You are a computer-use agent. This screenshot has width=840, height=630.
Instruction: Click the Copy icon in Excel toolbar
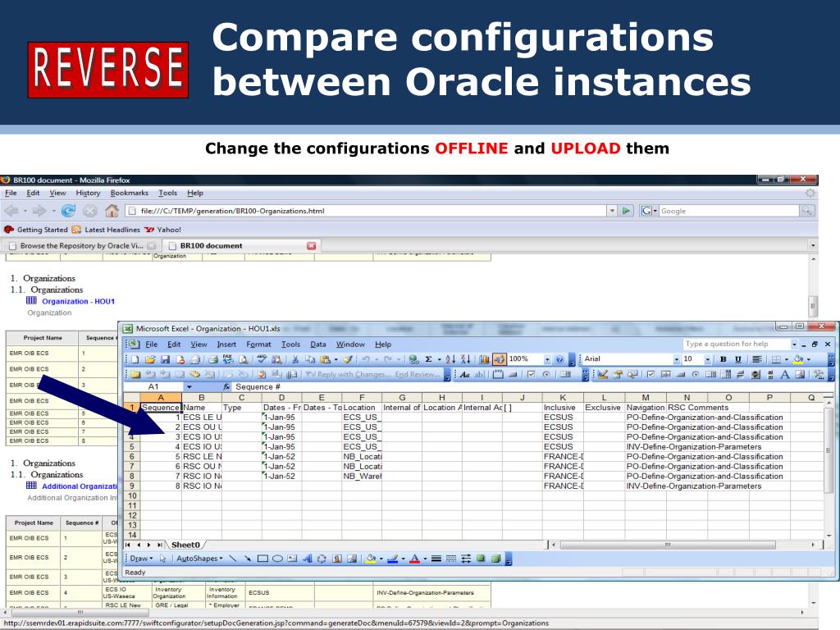click(x=309, y=359)
